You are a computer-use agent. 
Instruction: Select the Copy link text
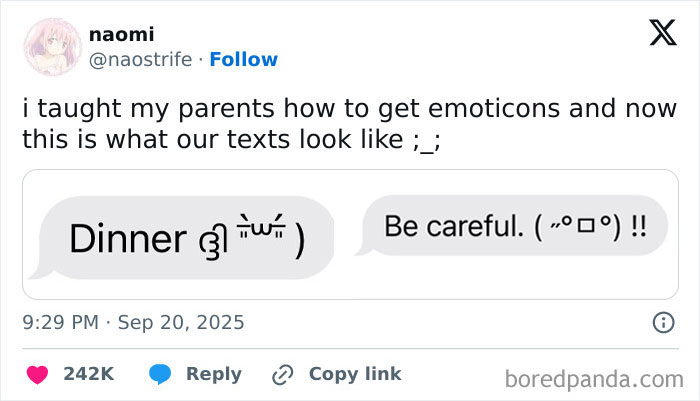[354, 374]
